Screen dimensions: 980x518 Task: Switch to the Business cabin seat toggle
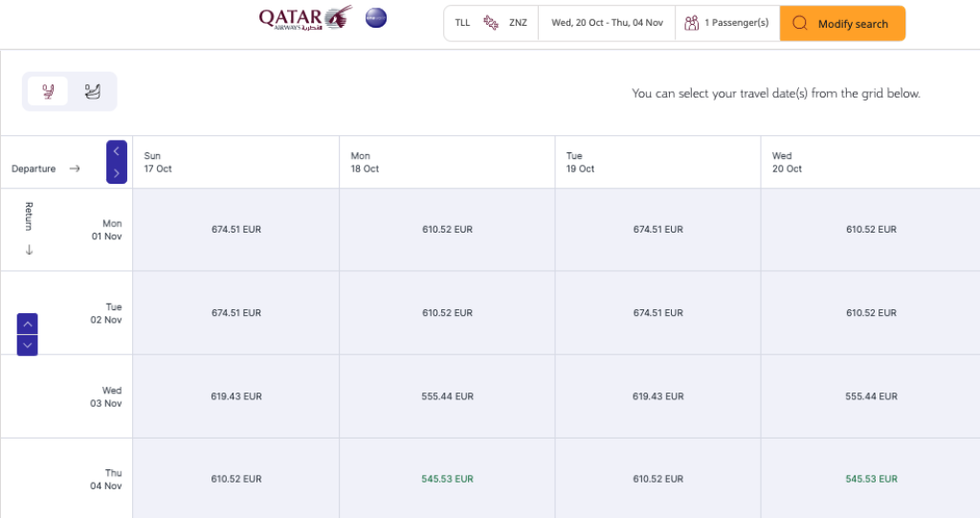(93, 91)
